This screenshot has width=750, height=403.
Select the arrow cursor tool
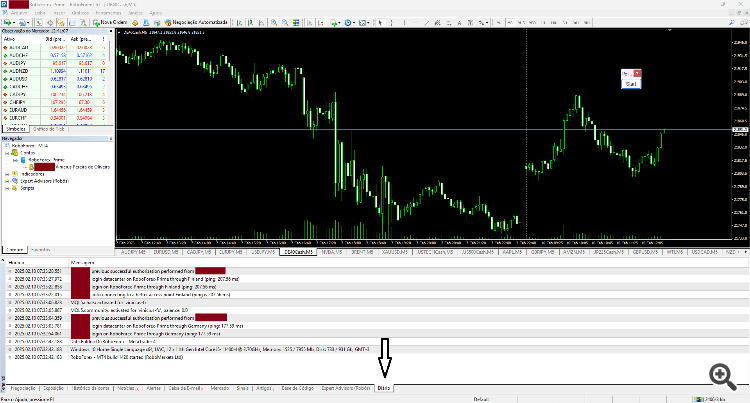coord(380,22)
